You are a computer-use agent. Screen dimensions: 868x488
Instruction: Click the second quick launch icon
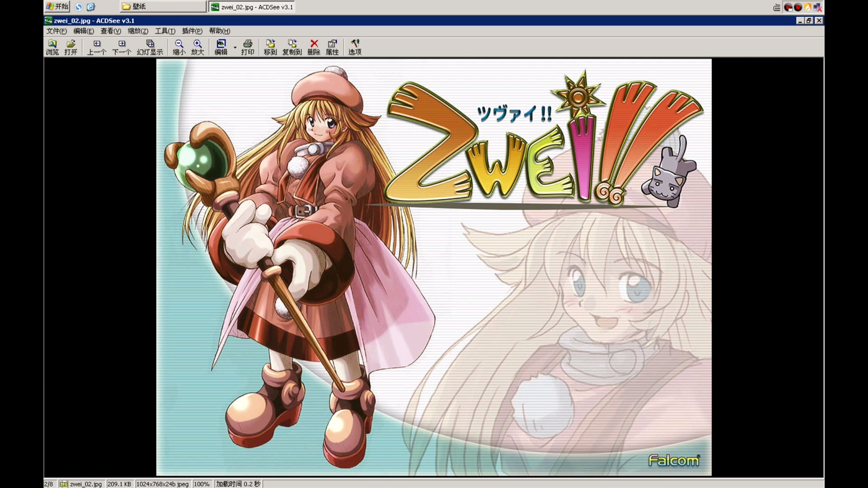91,7
